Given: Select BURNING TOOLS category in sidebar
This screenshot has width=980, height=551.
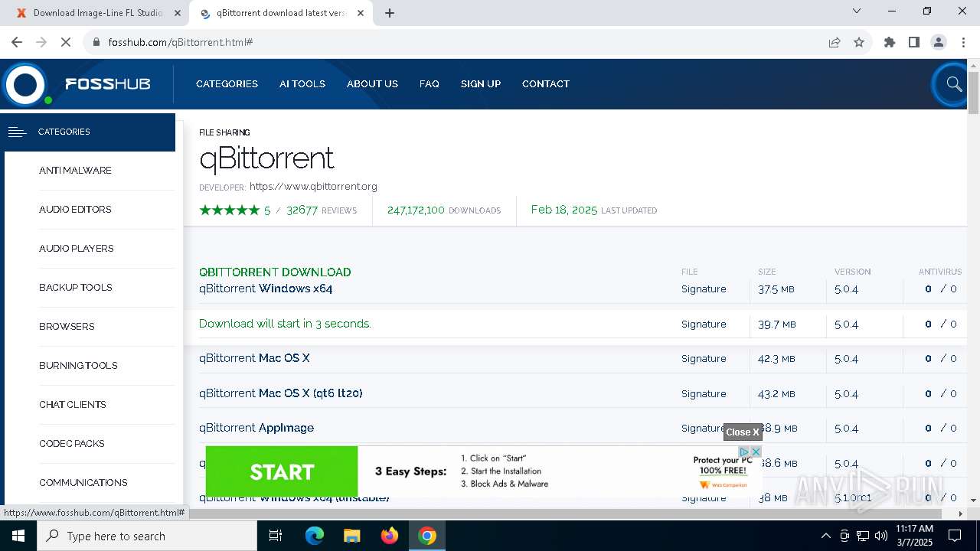Looking at the screenshot, I should [x=78, y=366].
